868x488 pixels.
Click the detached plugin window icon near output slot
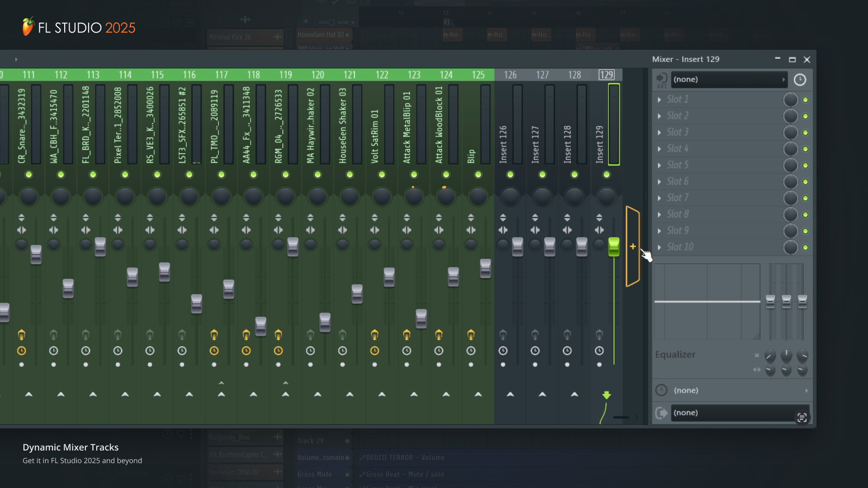803,417
